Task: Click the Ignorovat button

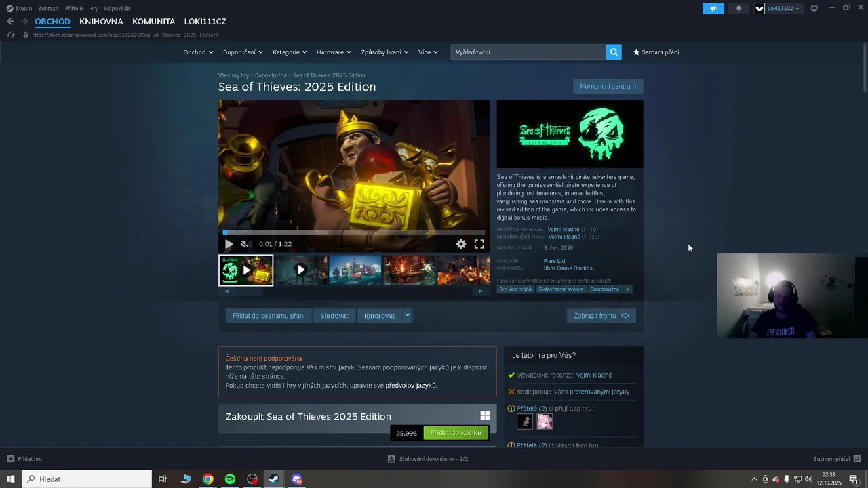Action: (x=379, y=316)
